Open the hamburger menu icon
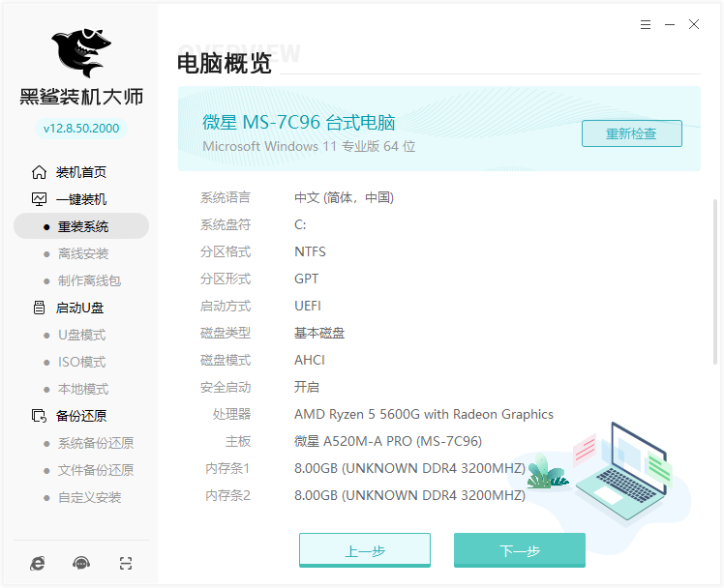724x588 pixels. click(x=646, y=24)
